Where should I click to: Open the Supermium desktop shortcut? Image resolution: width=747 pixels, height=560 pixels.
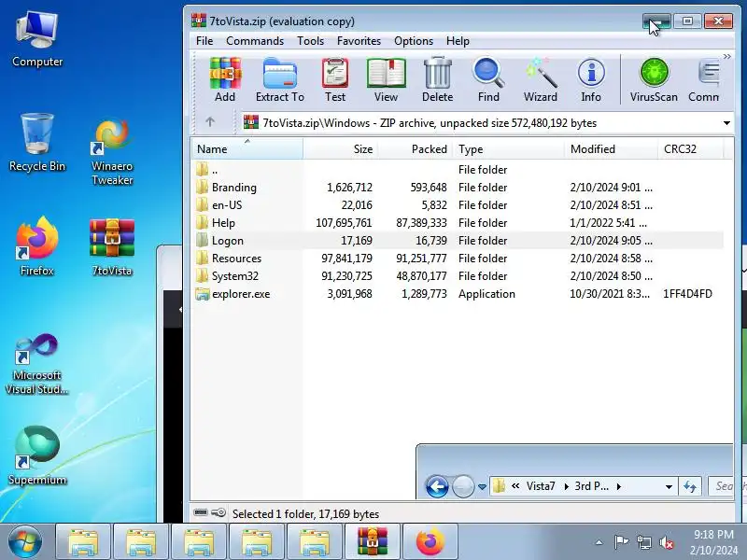37,455
